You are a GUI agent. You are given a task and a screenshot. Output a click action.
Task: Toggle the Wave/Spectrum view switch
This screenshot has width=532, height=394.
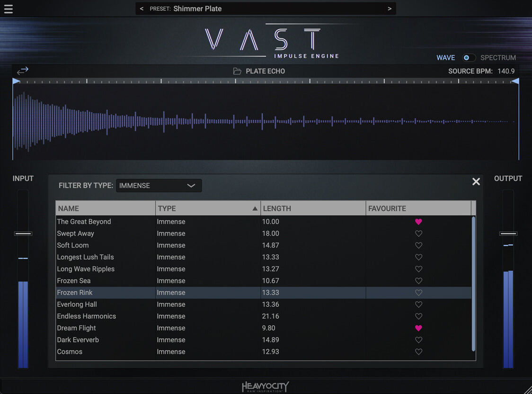[469, 58]
